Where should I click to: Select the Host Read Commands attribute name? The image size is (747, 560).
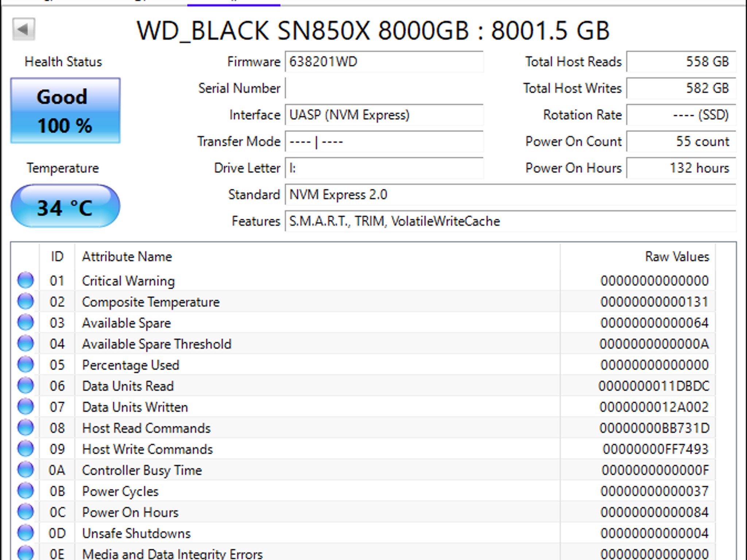click(x=146, y=428)
